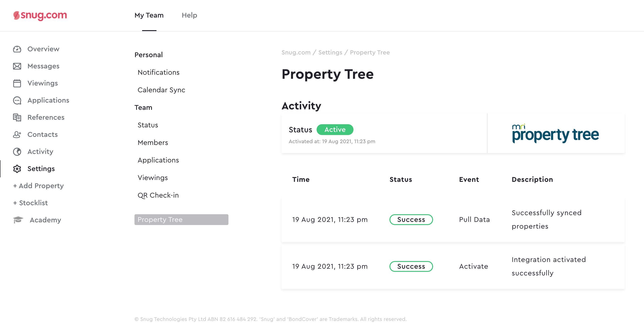Viewport: 644px width, 329px height.
Task: Click the Viewings calendar icon
Action: [x=17, y=83]
